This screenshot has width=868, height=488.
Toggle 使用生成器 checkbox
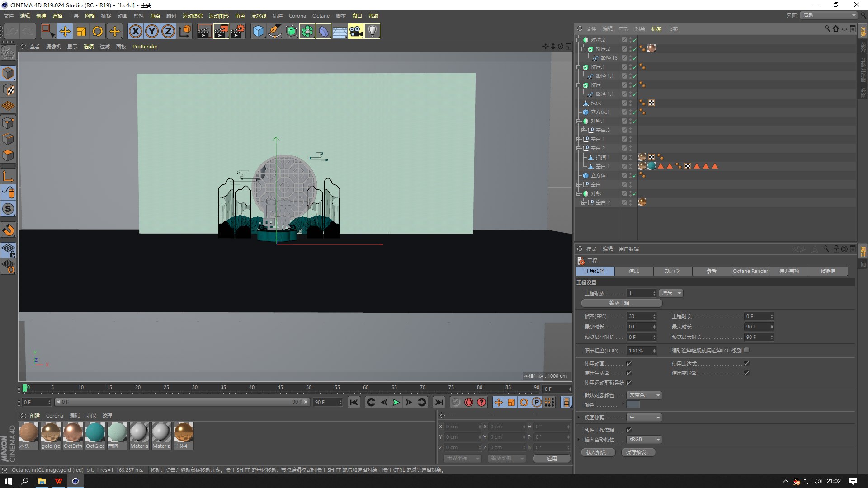pos(629,373)
